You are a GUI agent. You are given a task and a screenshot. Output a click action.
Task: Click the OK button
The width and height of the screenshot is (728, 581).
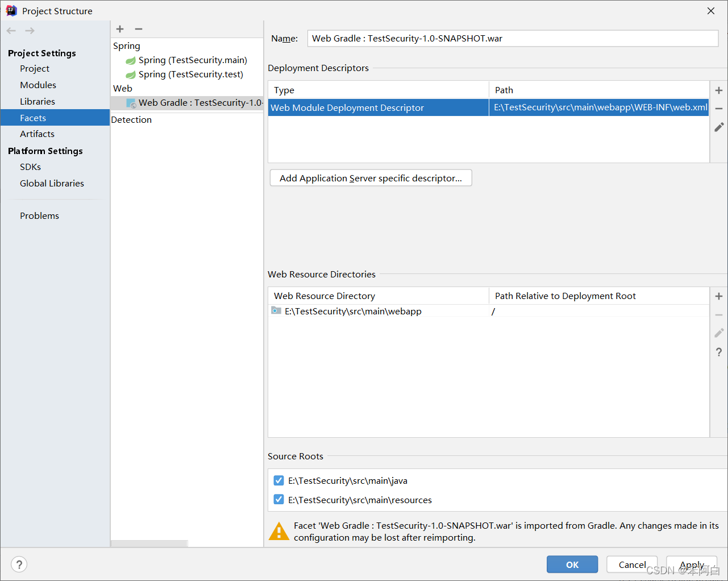coord(572,565)
